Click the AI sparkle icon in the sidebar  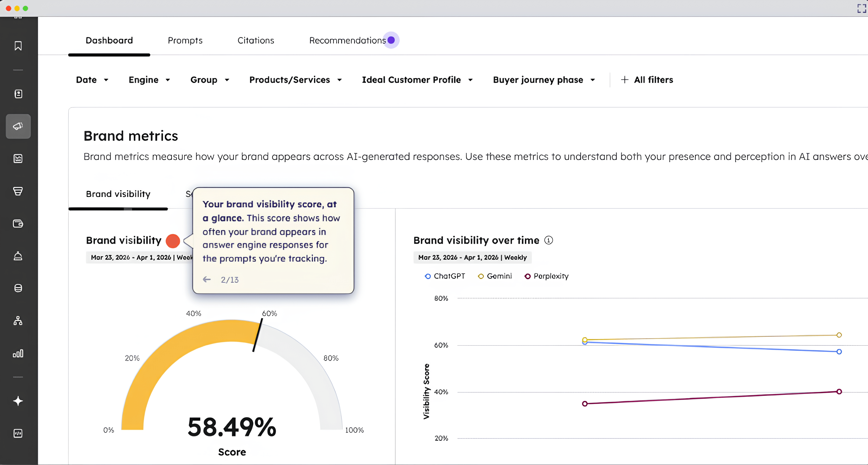(18, 401)
